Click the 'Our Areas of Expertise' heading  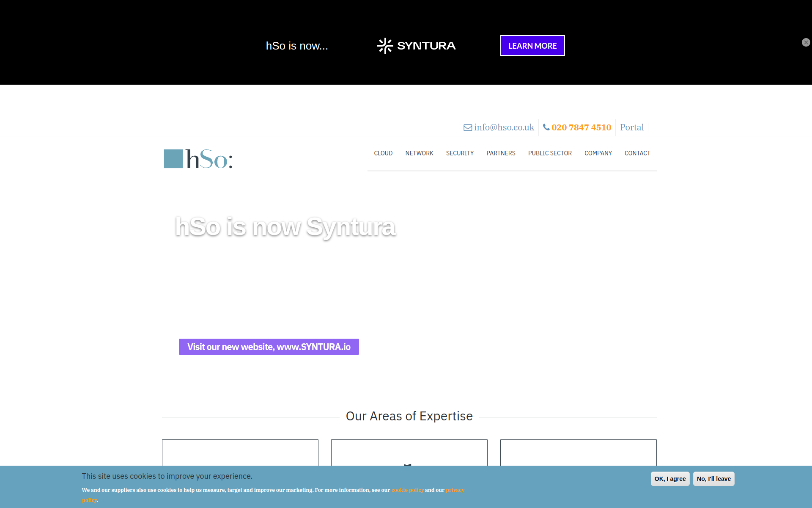click(x=409, y=416)
